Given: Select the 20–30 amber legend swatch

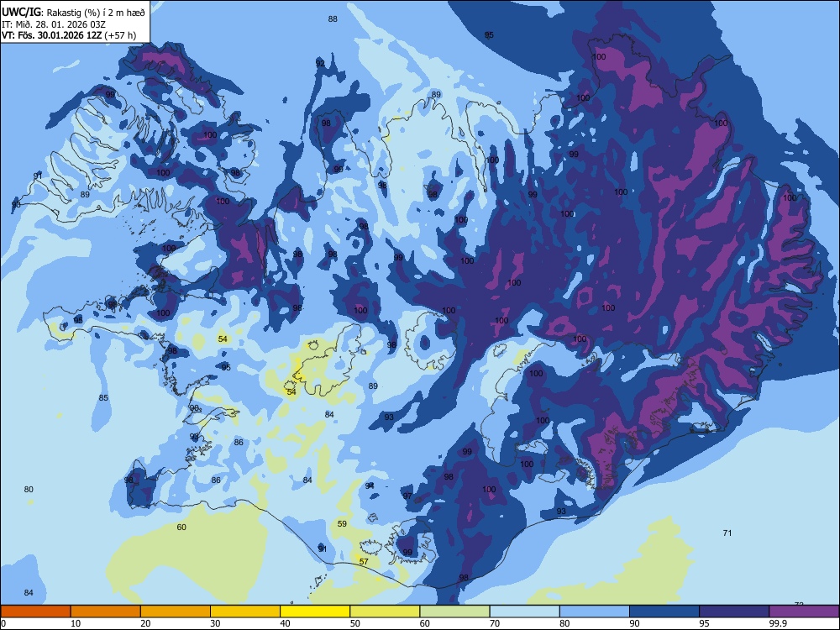Looking at the screenshot, I should coord(176,612).
